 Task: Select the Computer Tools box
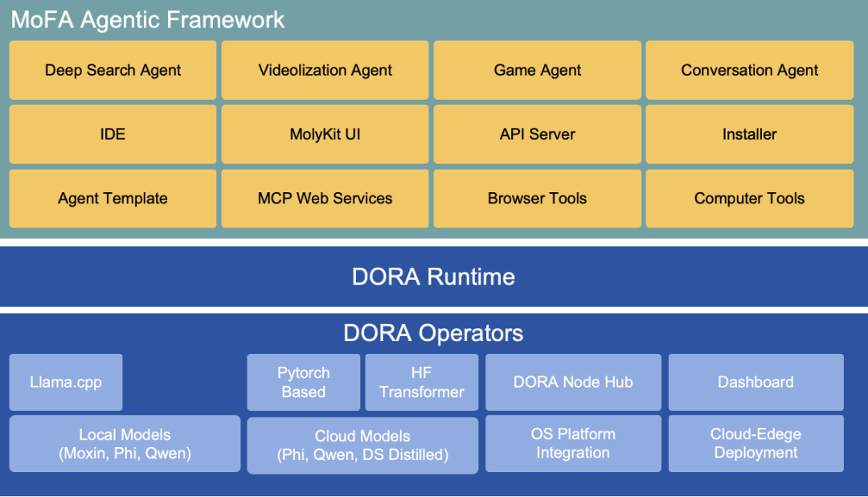750,199
